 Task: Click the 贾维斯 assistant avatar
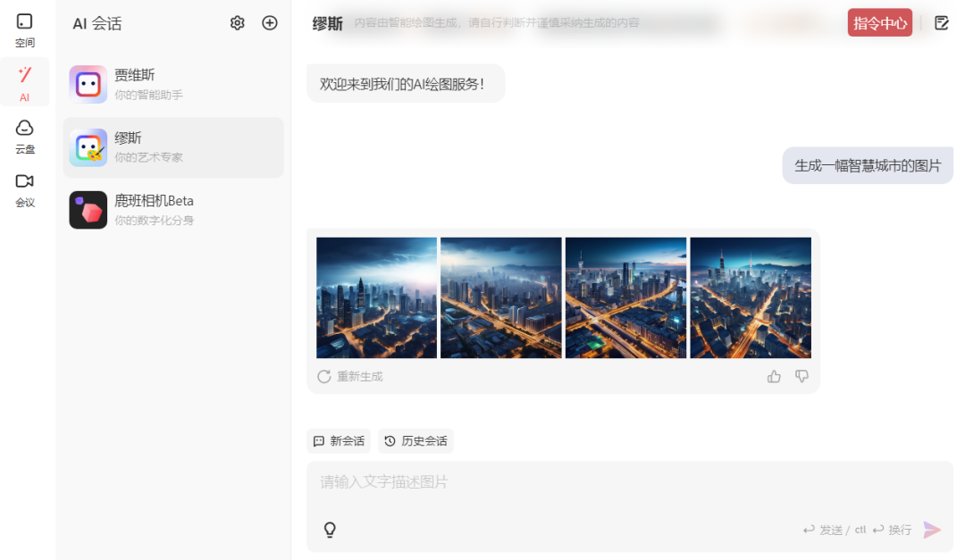click(x=88, y=84)
